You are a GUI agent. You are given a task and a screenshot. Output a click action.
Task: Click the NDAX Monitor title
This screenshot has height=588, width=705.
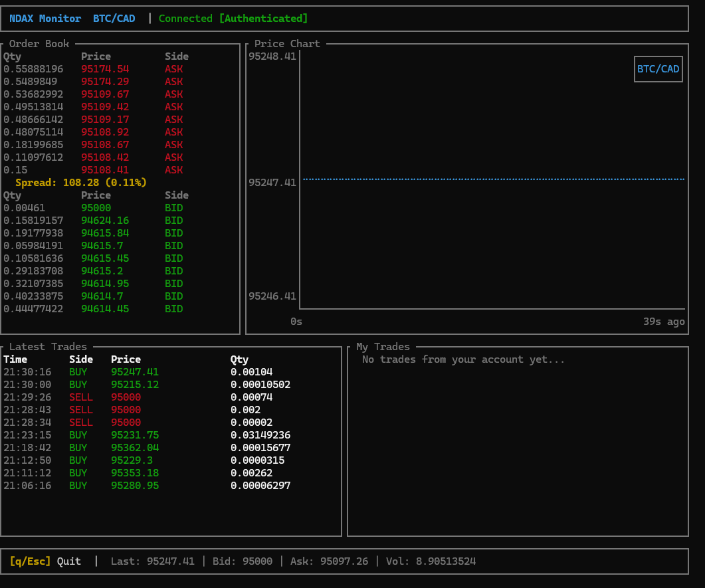45,18
